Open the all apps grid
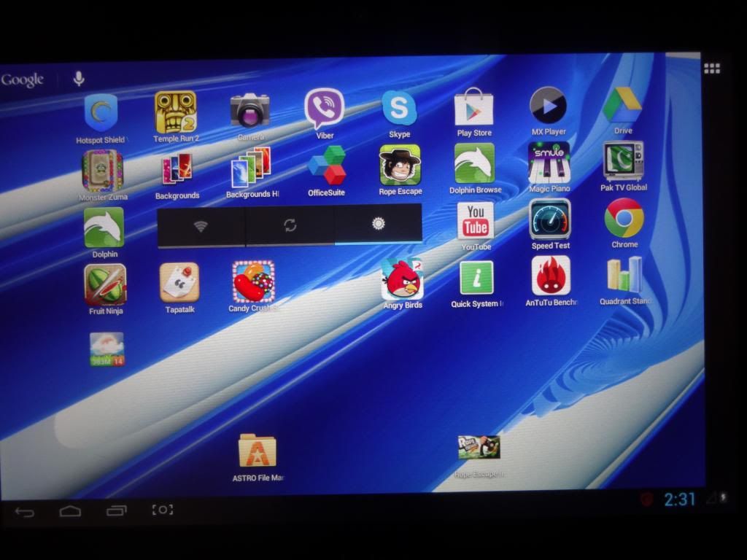Screen dimensions: 747x560 712,69
